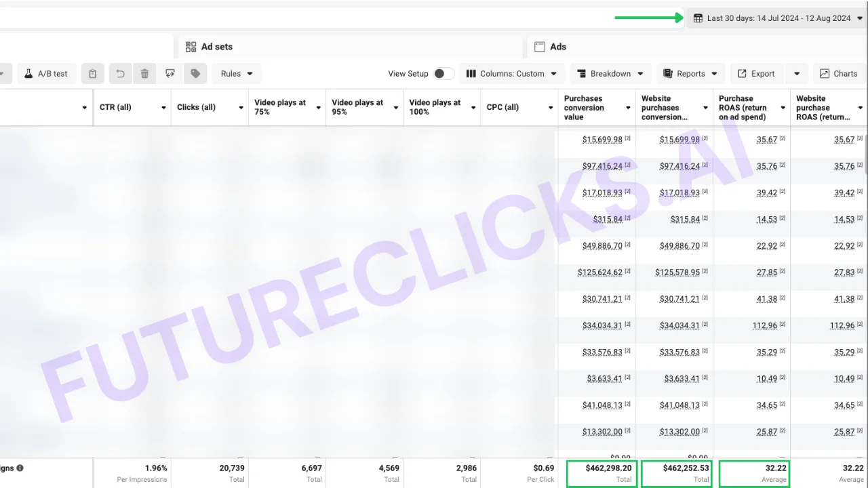Click the tag label icon

[195, 73]
